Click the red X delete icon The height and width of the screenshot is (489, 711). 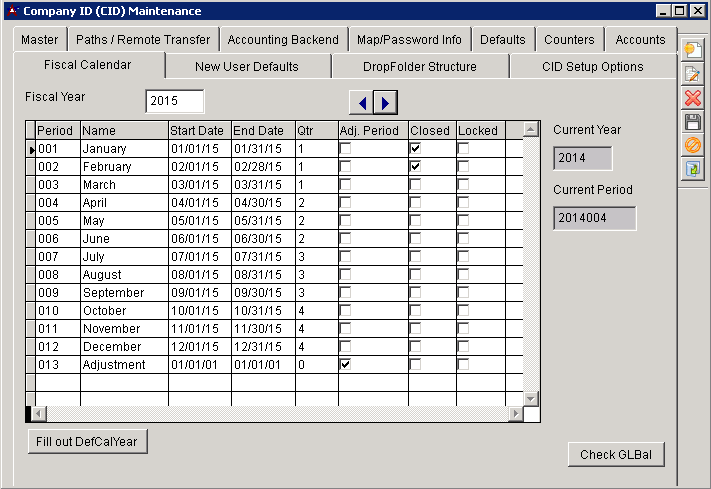click(693, 98)
